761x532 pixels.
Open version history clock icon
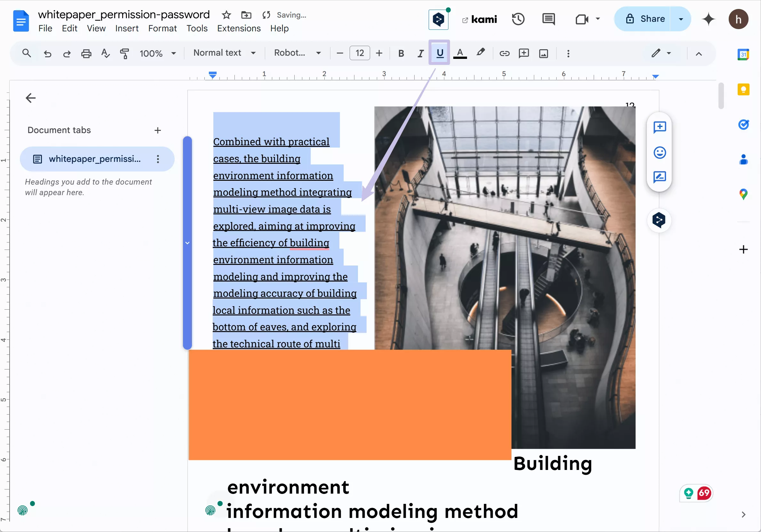518,19
